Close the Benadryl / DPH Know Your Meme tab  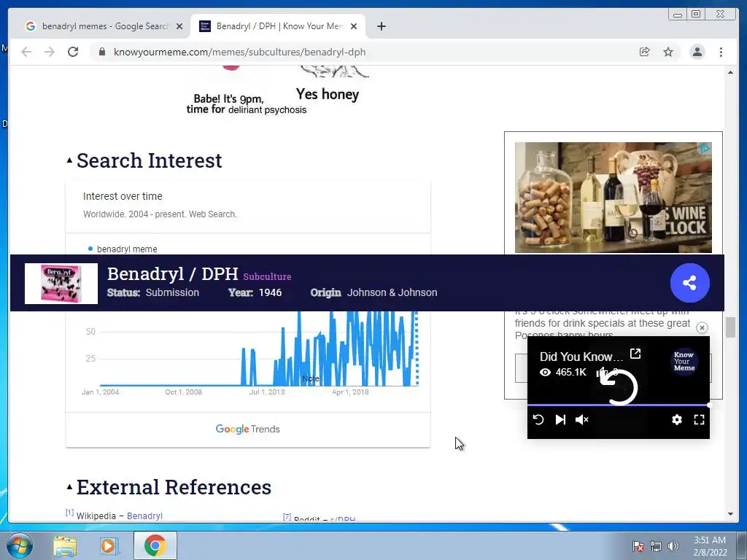pos(354,26)
